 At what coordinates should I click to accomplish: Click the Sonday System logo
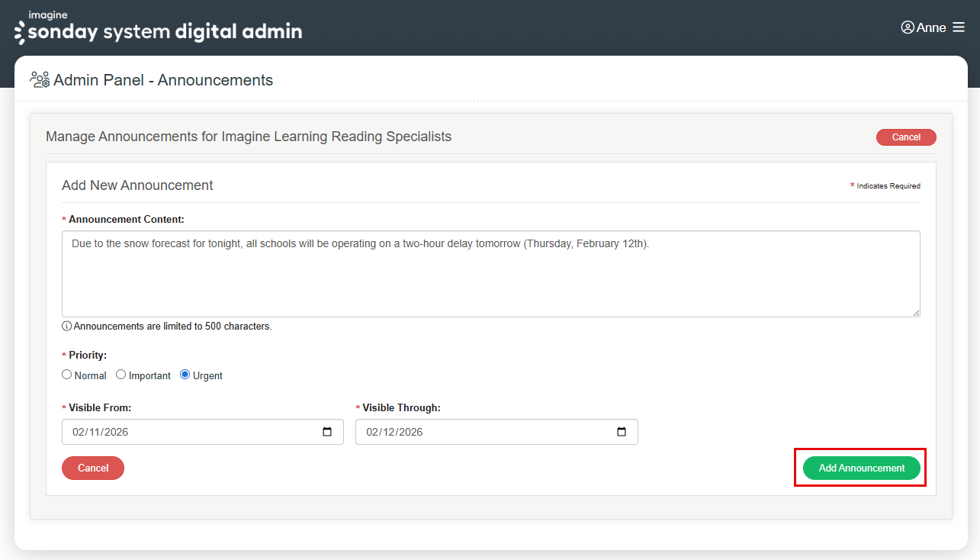(159, 28)
